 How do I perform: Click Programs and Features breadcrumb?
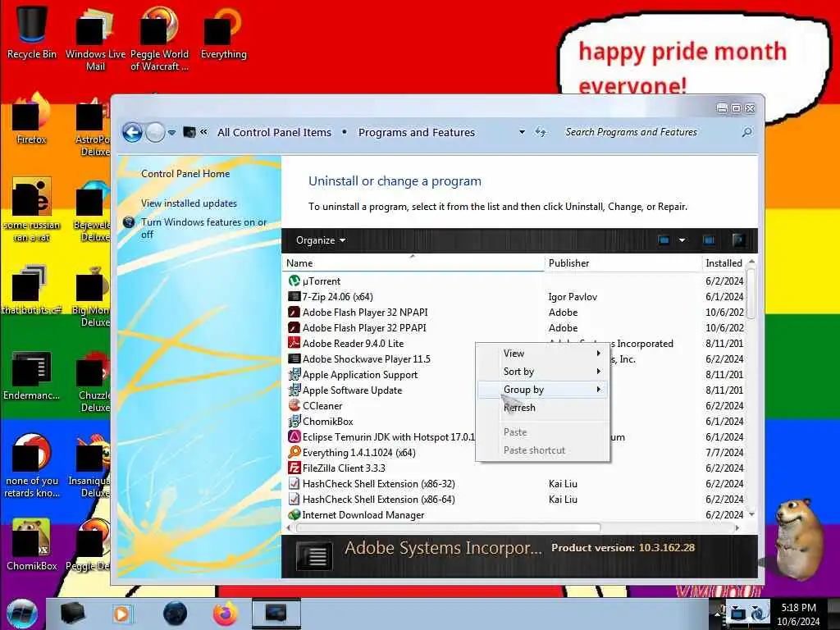416,132
